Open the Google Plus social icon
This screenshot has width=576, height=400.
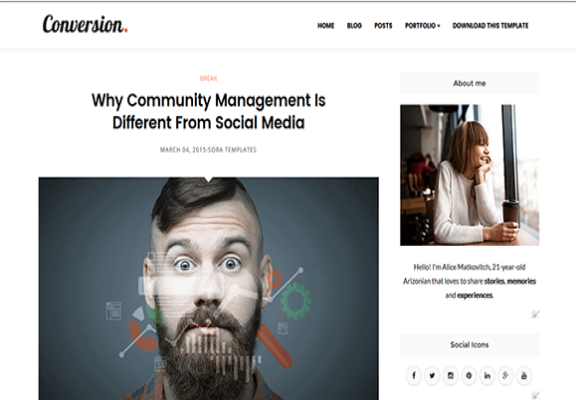pyautogui.click(x=505, y=375)
